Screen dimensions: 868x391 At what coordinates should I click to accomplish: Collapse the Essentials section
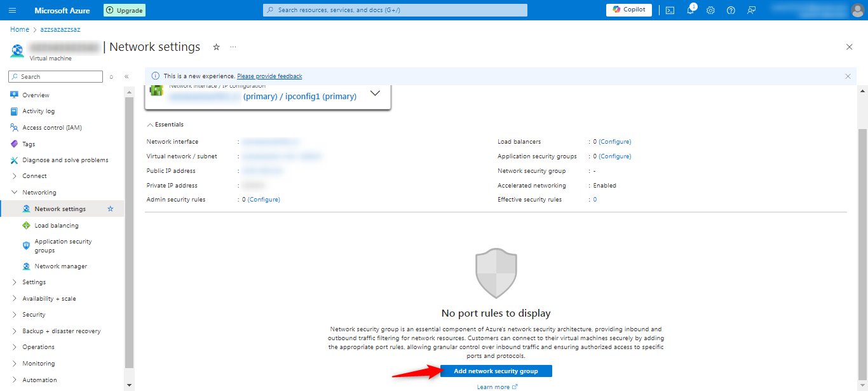150,125
